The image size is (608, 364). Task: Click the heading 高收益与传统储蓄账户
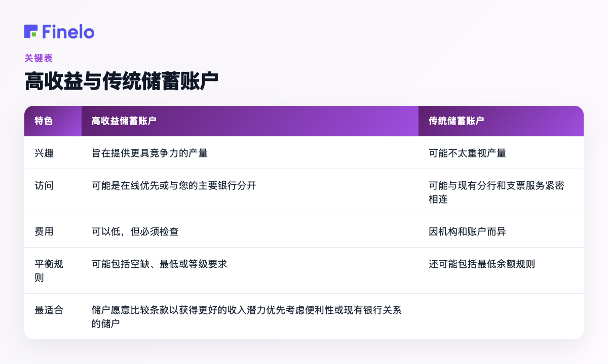[x=122, y=82]
